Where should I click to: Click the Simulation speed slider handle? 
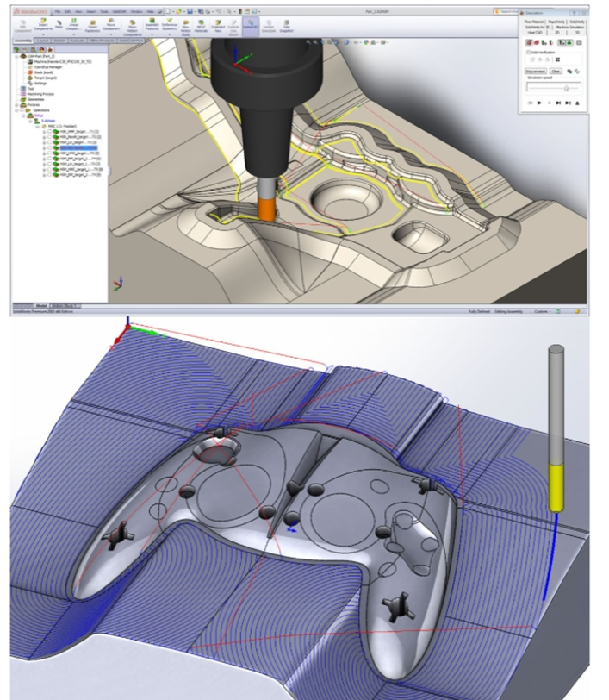tap(565, 88)
